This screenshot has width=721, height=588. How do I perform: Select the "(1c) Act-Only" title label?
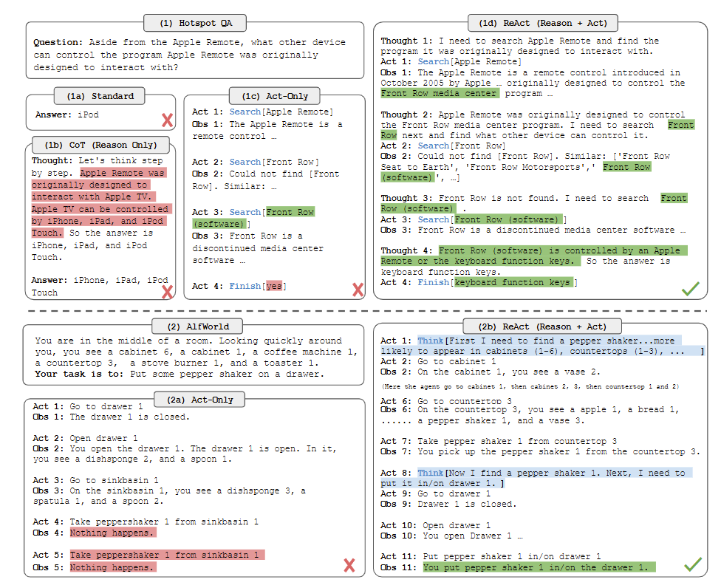(x=275, y=96)
